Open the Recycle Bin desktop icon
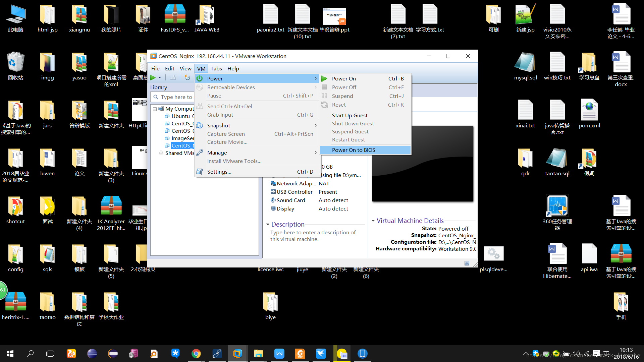Image resolution: width=644 pixels, height=362 pixels. pyautogui.click(x=16, y=66)
